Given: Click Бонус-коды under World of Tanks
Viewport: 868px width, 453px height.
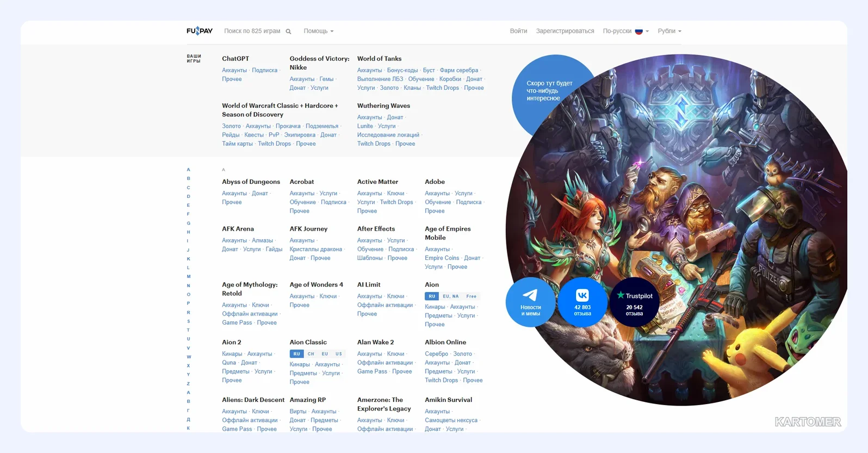Looking at the screenshot, I should coord(402,70).
